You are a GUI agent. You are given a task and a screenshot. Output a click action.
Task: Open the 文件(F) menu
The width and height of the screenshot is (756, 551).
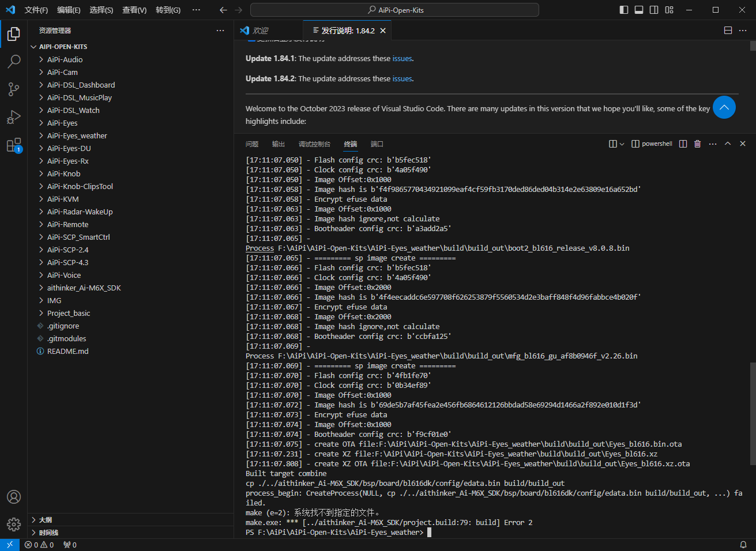(x=36, y=10)
